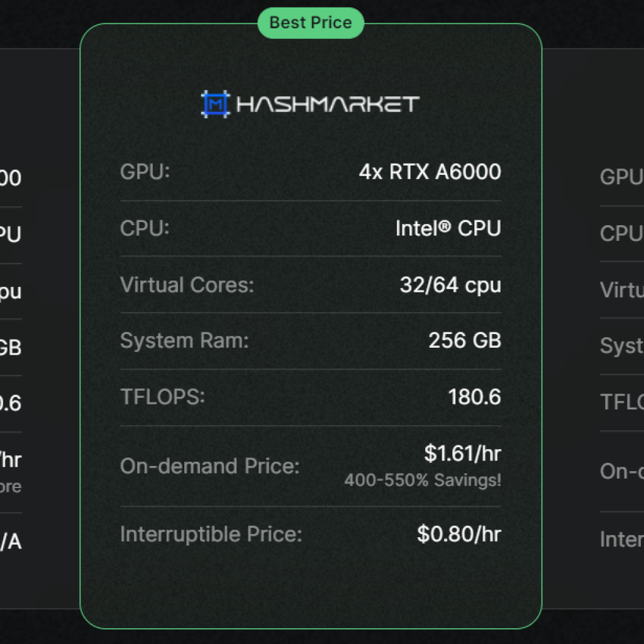This screenshot has height=644, width=644.
Task: Select the 180.6 TFLOPS value
Action: [474, 397]
